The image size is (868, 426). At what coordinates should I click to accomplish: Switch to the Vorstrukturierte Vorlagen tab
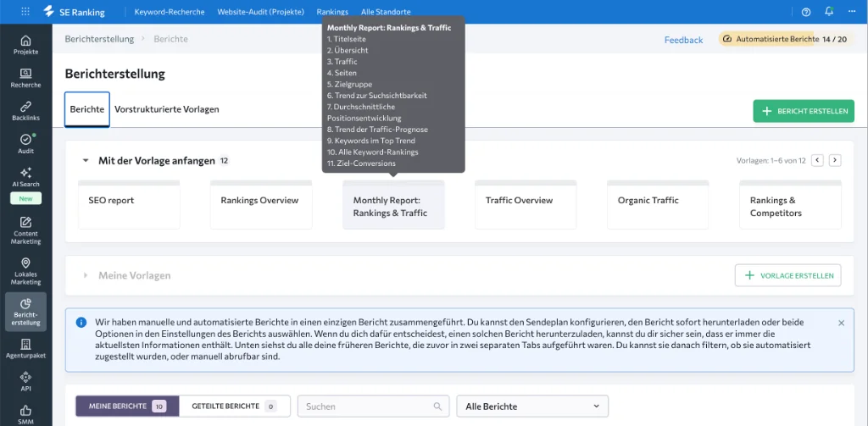pos(167,109)
